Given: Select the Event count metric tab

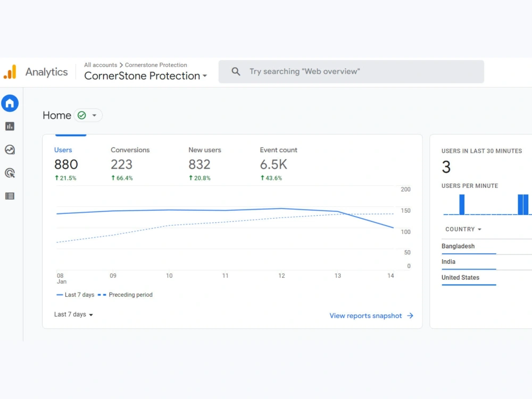Looking at the screenshot, I should tap(279, 163).
